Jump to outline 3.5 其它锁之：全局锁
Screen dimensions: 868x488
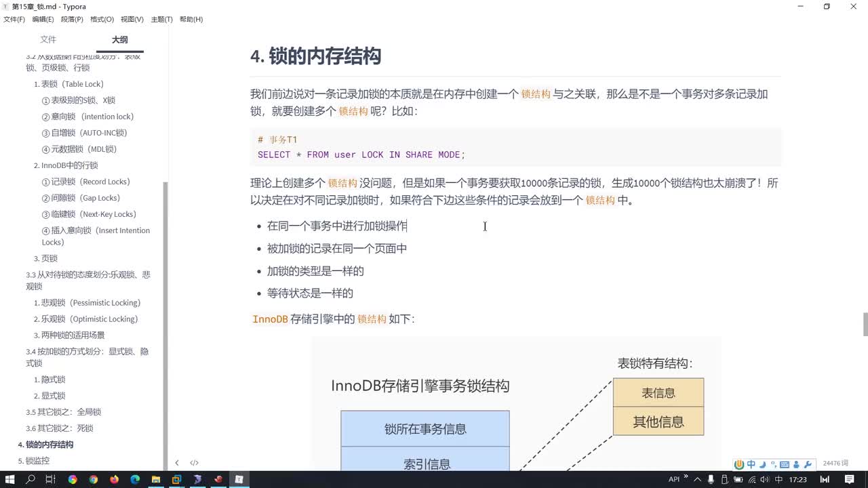tap(63, 412)
